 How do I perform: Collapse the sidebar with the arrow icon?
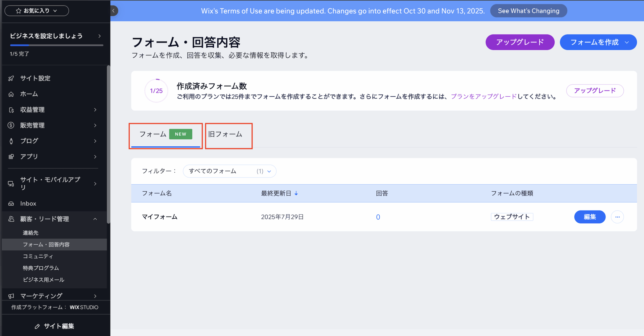pyautogui.click(x=114, y=11)
